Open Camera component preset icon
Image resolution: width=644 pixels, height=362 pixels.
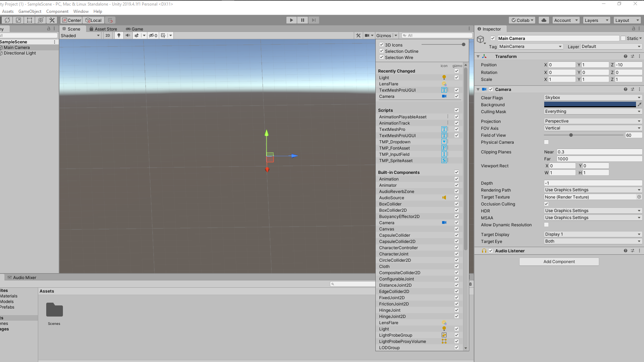pos(633,89)
